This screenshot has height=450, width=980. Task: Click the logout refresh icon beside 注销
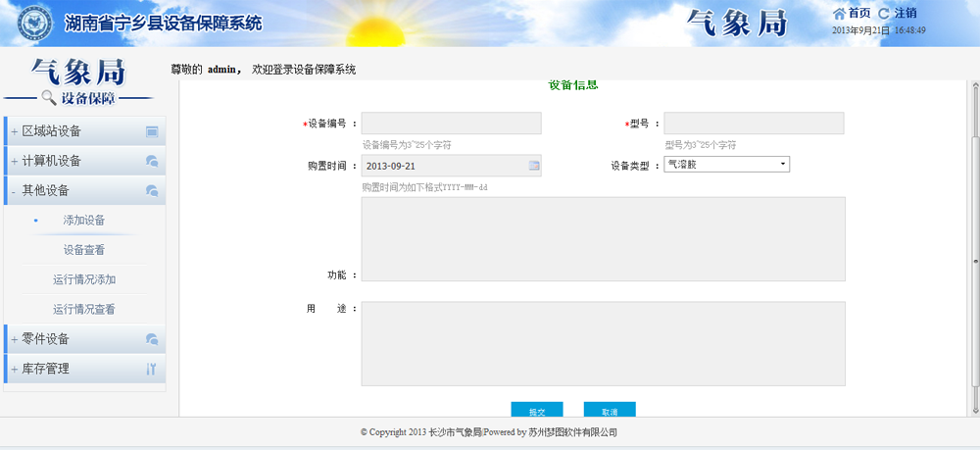tap(884, 13)
